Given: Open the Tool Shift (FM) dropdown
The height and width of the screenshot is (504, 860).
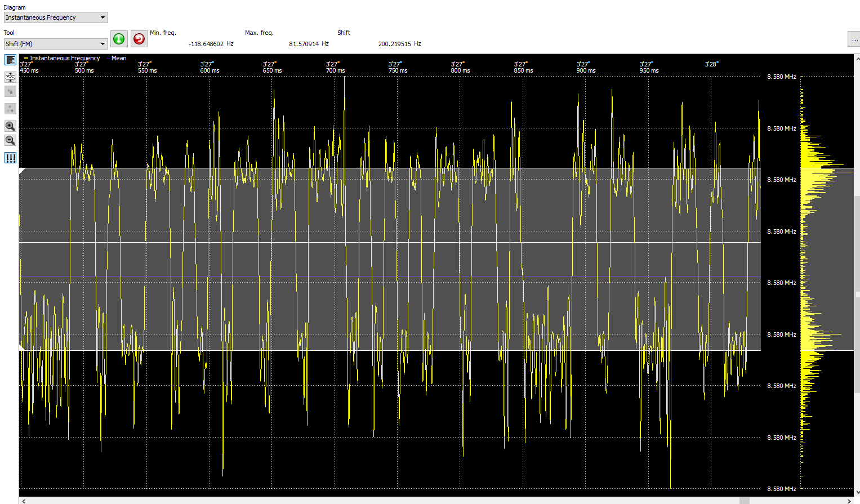Looking at the screenshot, I should tap(56, 43).
